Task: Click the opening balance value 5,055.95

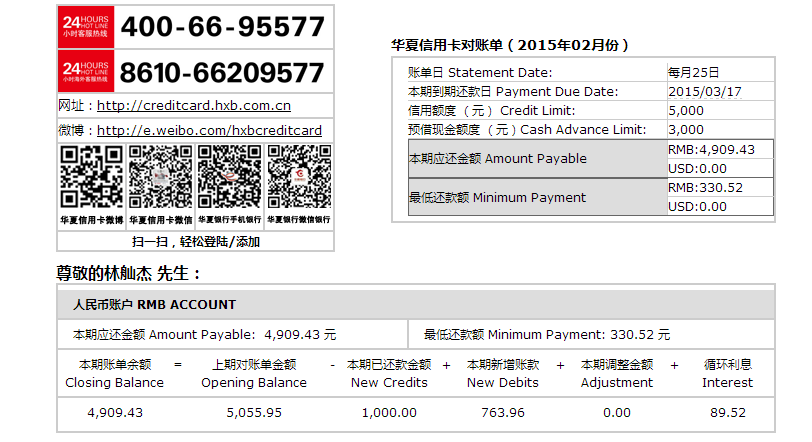Action: pyautogui.click(x=254, y=412)
